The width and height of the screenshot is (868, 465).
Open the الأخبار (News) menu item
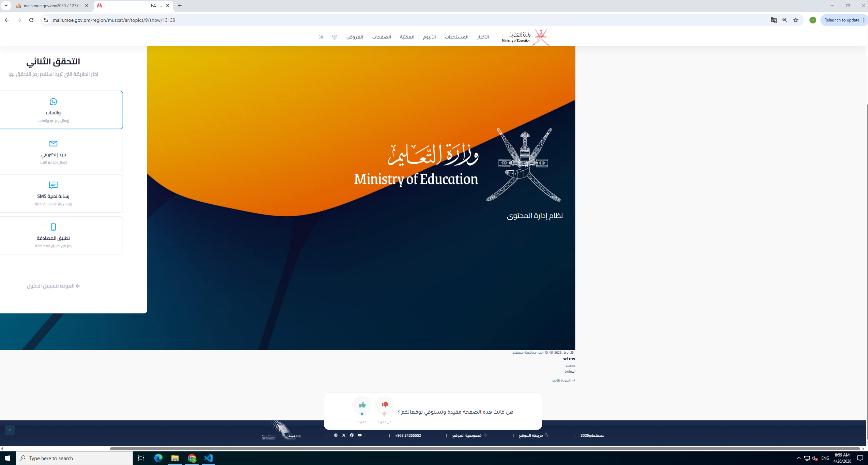[483, 37]
